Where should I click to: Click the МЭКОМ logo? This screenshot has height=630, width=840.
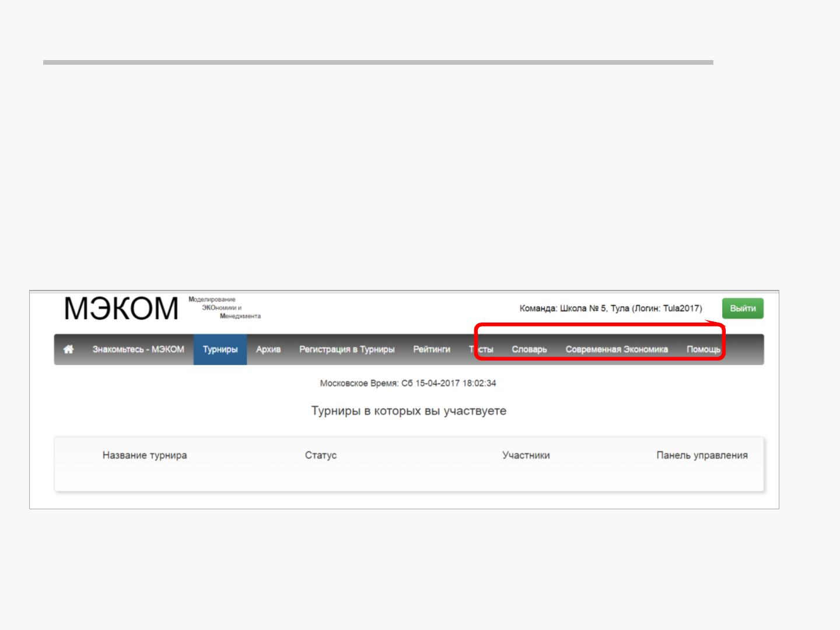click(x=121, y=309)
